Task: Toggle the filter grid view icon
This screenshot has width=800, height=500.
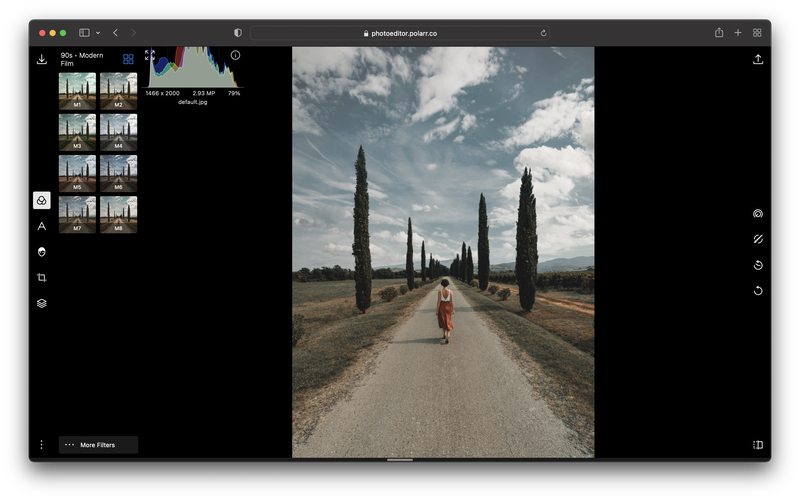Action: coord(128,59)
